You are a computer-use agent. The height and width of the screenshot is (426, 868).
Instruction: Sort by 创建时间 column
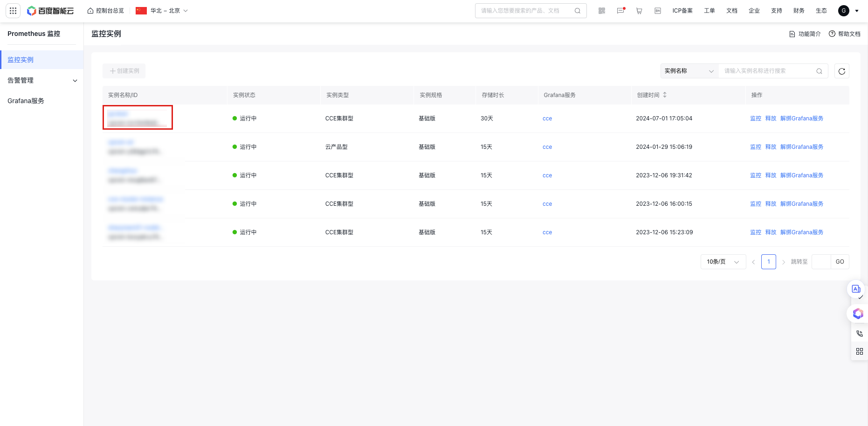(x=665, y=95)
